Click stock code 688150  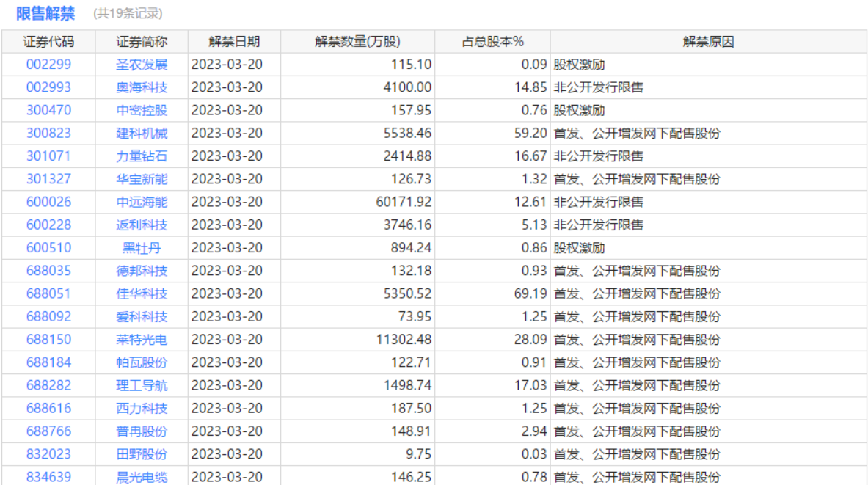(x=48, y=340)
